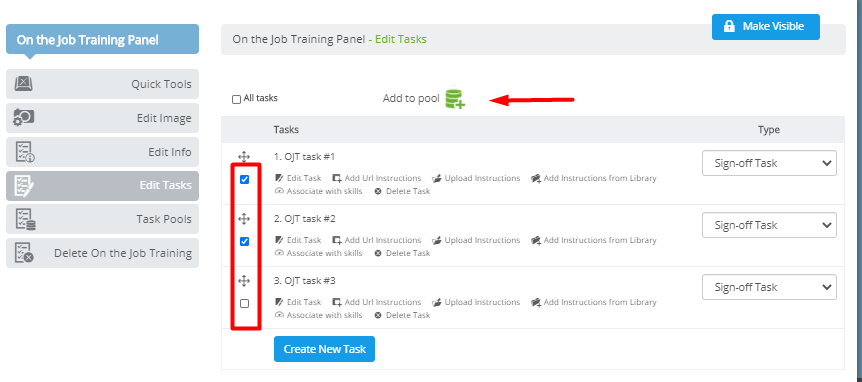
Task: Click the green Add to pool database icon
Action: (x=455, y=98)
